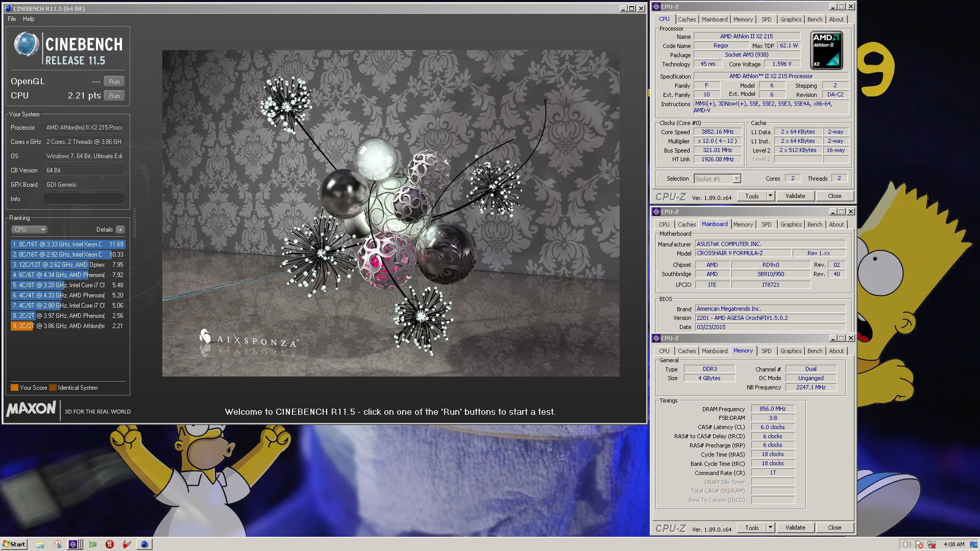Open Action Center flag tray icon
Screen dimensions: 980x551
click(919, 544)
